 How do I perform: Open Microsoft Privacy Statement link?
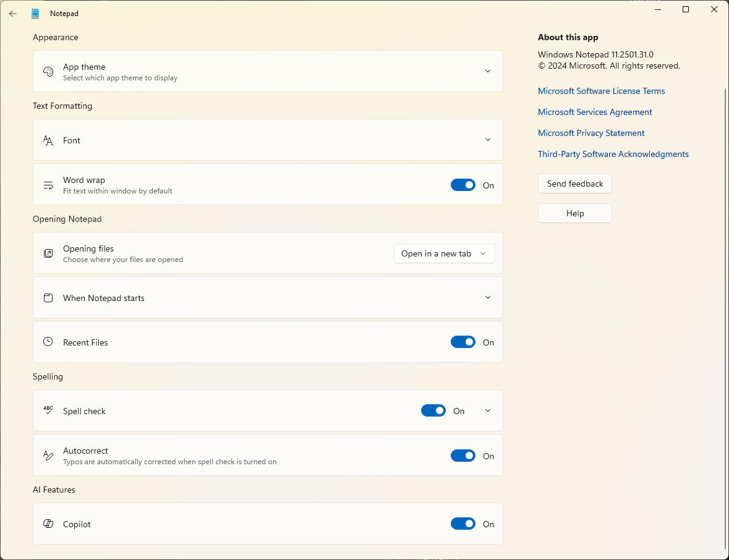(x=591, y=133)
